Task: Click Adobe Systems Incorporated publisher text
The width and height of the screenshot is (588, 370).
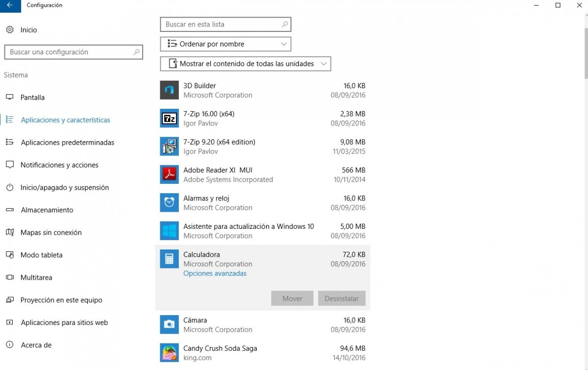Action: (228, 179)
